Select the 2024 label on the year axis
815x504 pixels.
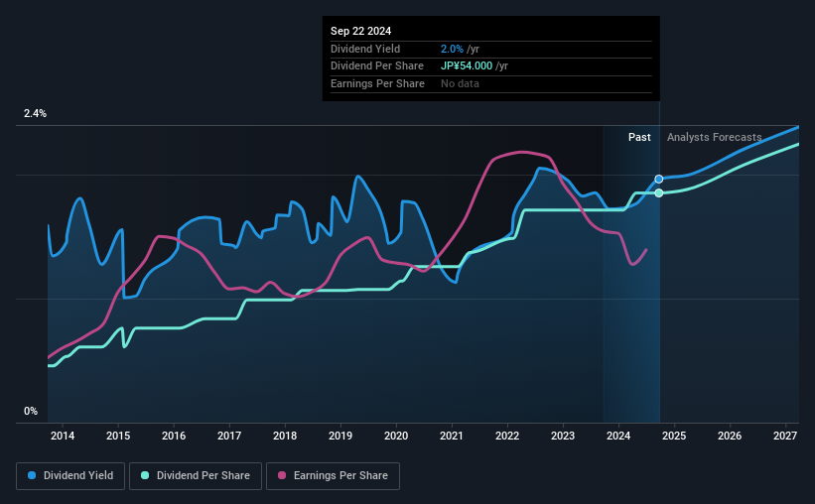coord(618,436)
